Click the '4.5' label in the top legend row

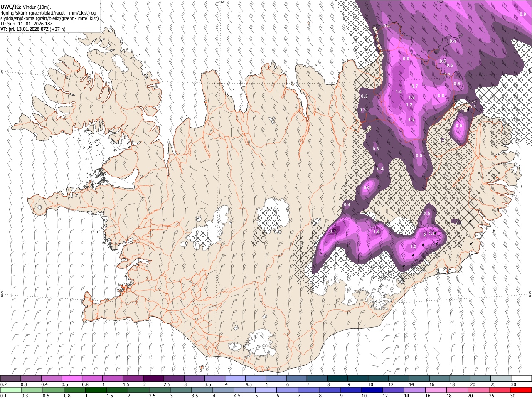coord(249,384)
